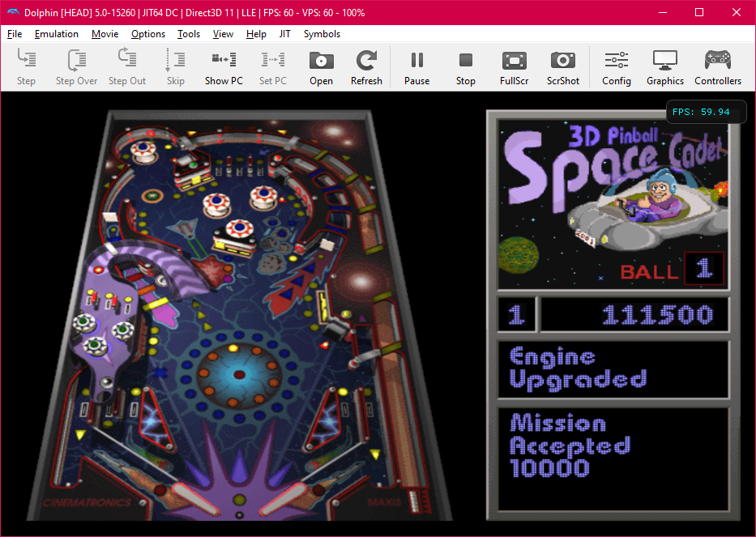Open the File menu
Image resolution: width=756 pixels, height=537 pixels.
[15, 34]
